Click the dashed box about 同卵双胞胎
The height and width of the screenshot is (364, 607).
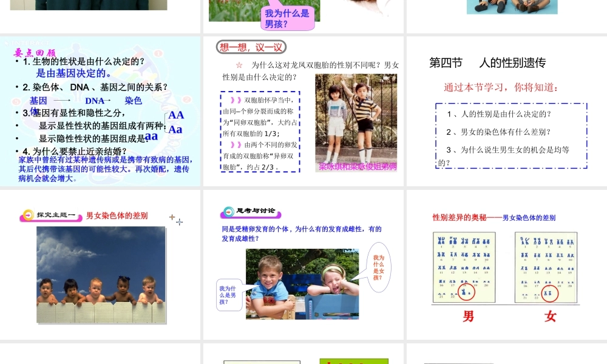pos(260,132)
